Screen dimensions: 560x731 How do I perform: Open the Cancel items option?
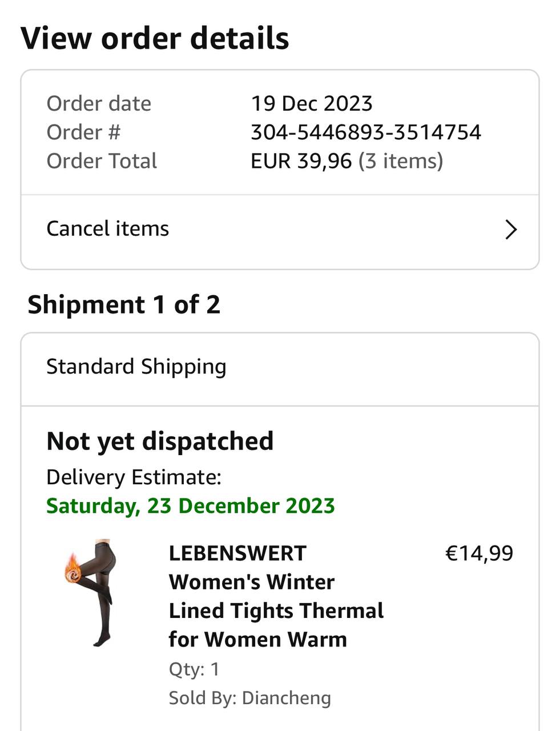(x=108, y=229)
